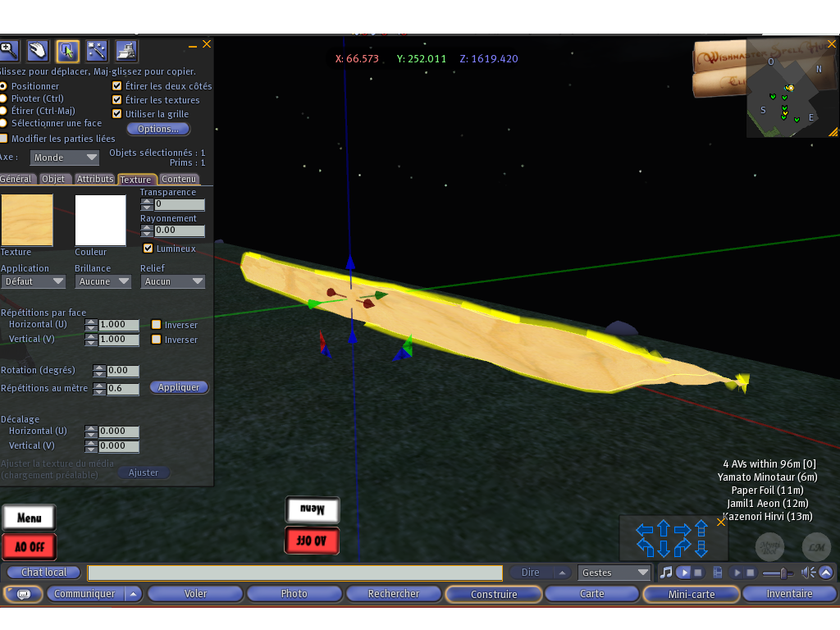Viewport: 840px width, 630px height.
Task: Switch to the Objet tab
Action: pyautogui.click(x=53, y=179)
